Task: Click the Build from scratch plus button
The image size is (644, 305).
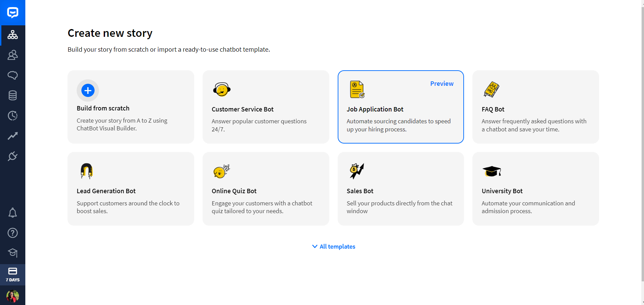Action: (87, 91)
